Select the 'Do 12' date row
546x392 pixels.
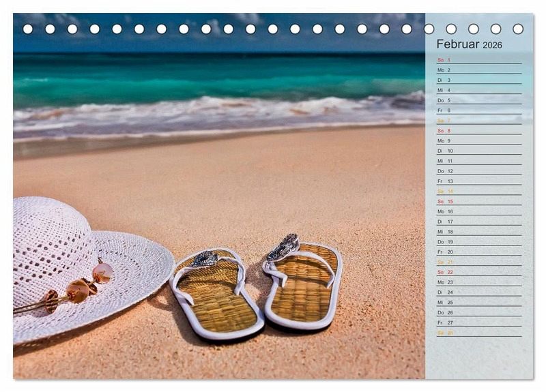[479, 171]
